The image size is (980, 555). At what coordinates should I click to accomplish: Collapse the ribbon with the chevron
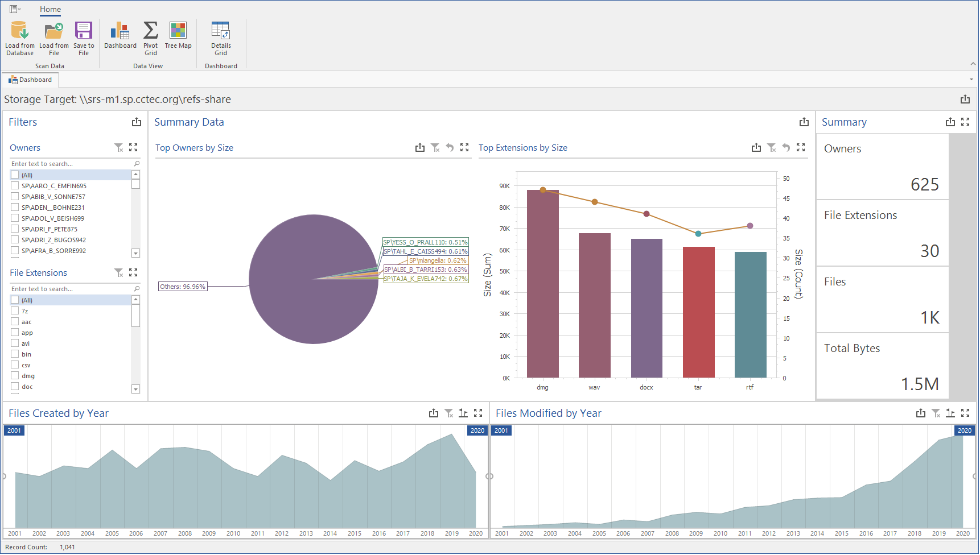[973, 64]
